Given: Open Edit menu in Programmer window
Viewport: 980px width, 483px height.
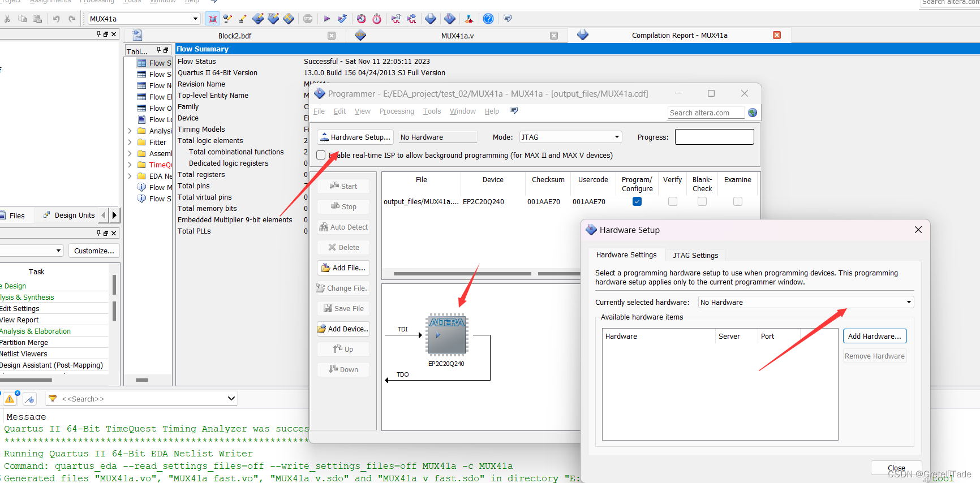Looking at the screenshot, I should coord(339,111).
